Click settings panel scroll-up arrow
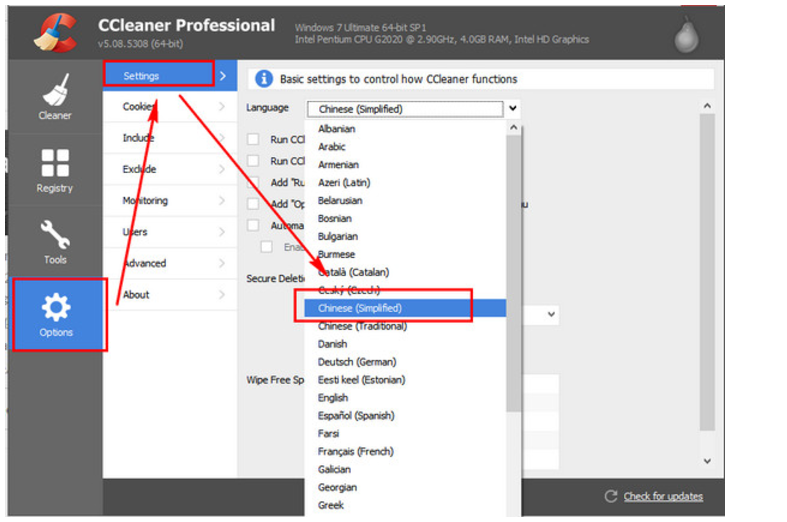Screen dimensions: 787x522 [x=707, y=106]
